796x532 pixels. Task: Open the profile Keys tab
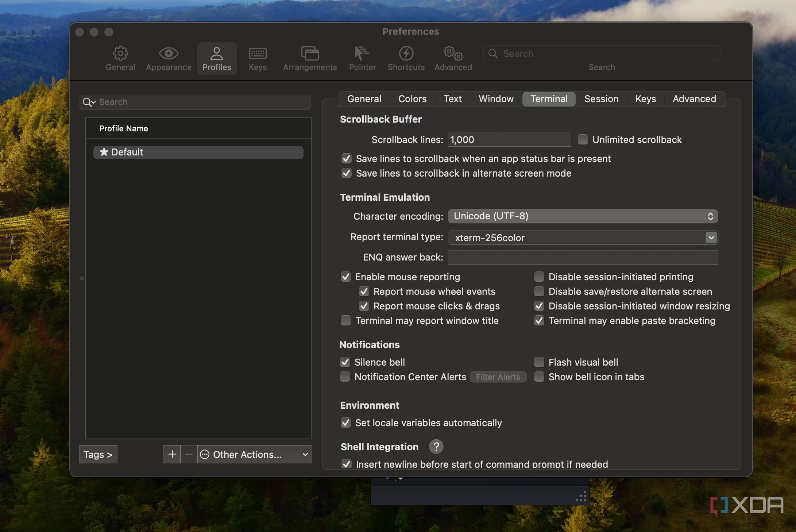coord(645,99)
